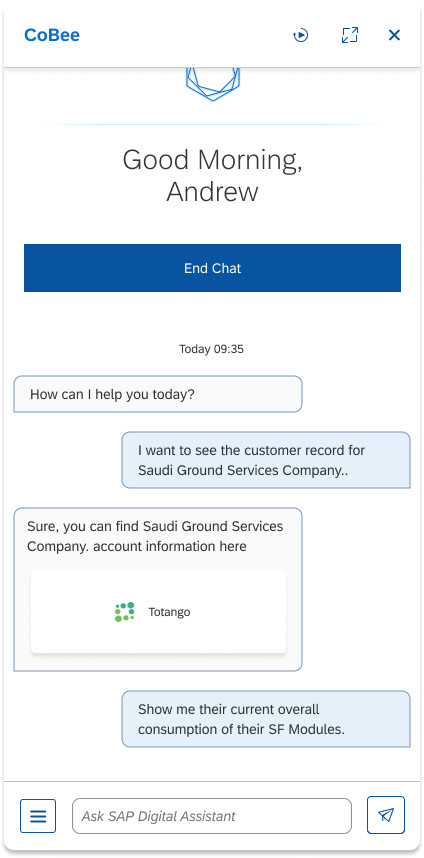Image resolution: width=424 pixels, height=858 pixels.
Task: End the chat with End Chat button
Action: 212,268
